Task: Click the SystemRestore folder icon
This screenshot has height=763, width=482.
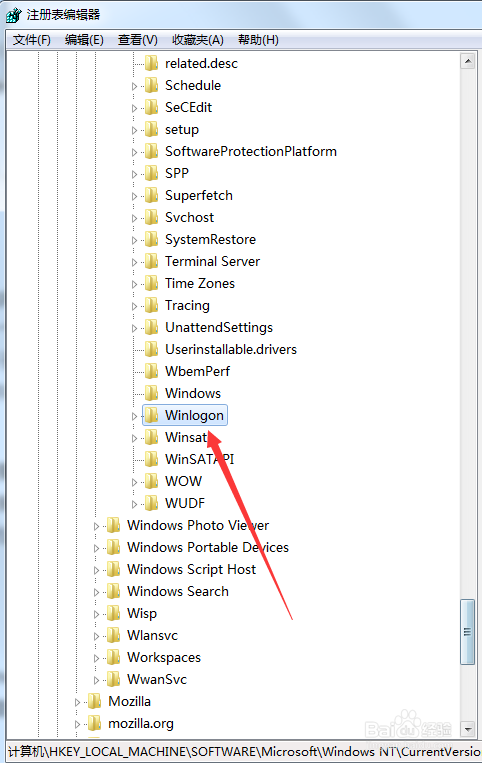Action: point(152,239)
